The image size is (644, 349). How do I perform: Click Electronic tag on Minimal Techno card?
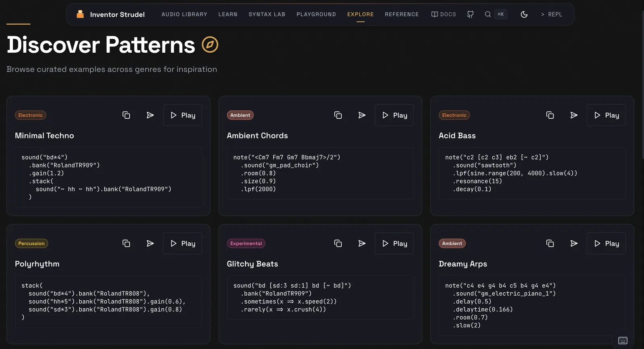coord(31,115)
